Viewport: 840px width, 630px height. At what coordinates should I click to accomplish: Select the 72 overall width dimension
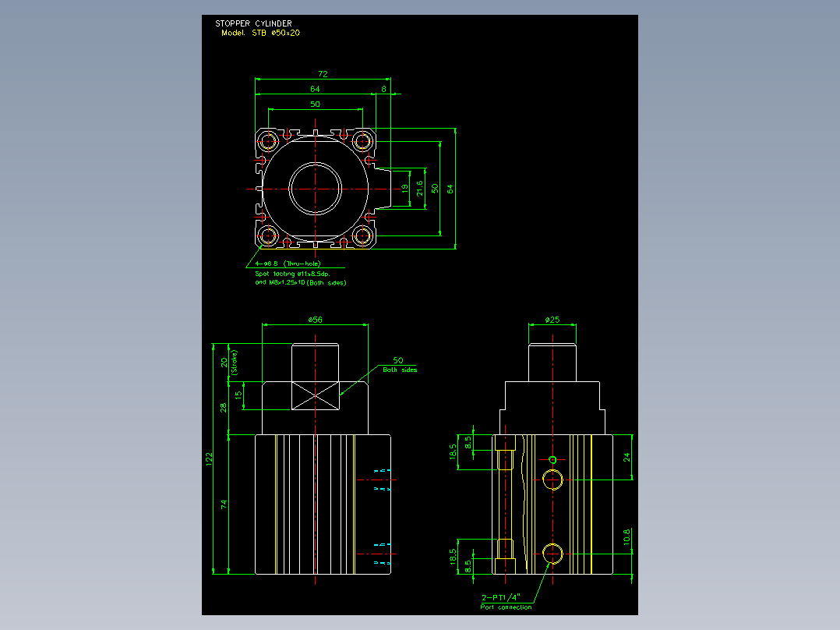(323, 74)
